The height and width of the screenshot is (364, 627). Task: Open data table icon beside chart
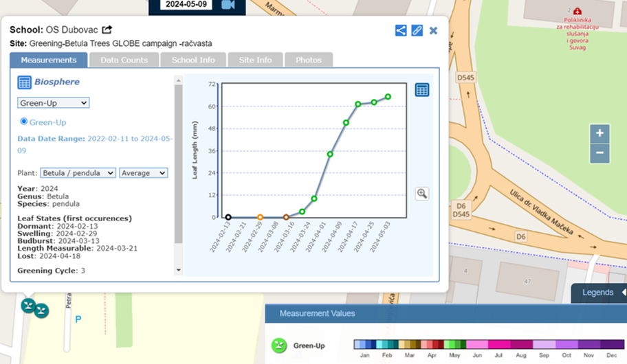[x=422, y=90]
